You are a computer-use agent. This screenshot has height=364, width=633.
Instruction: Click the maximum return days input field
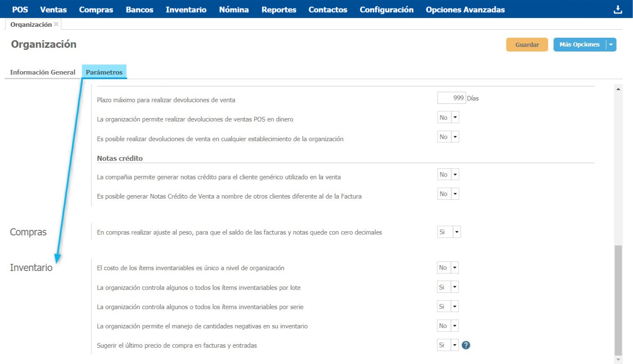click(451, 98)
